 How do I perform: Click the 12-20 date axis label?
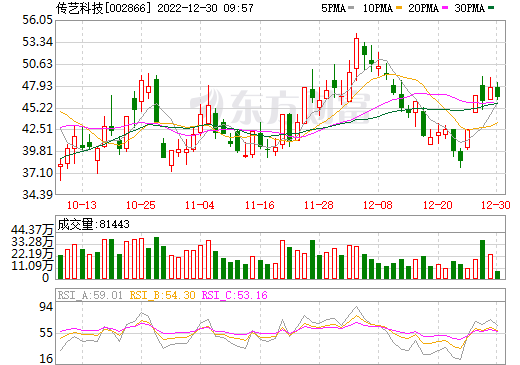(x=437, y=205)
